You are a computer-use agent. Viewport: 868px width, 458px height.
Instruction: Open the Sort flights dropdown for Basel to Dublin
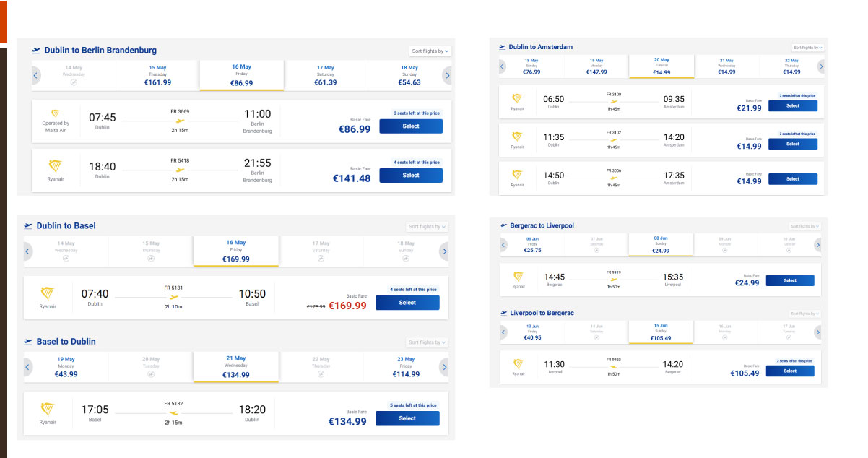pyautogui.click(x=425, y=341)
